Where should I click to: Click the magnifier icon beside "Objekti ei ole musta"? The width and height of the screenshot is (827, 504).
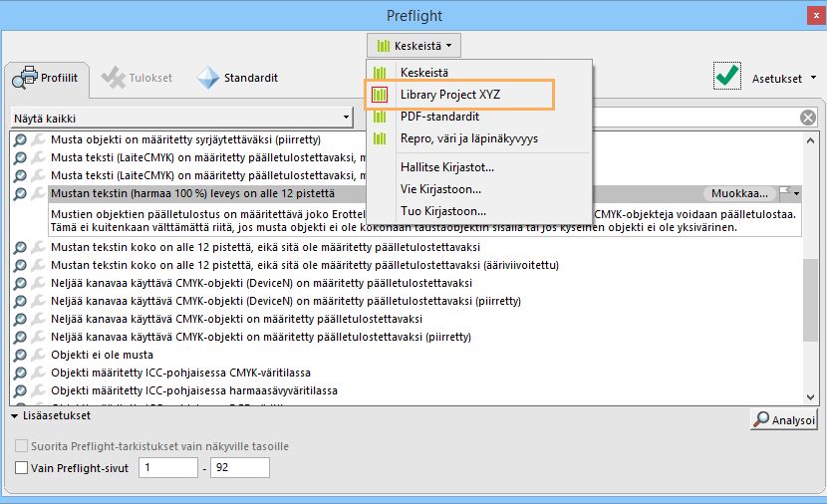[20, 355]
